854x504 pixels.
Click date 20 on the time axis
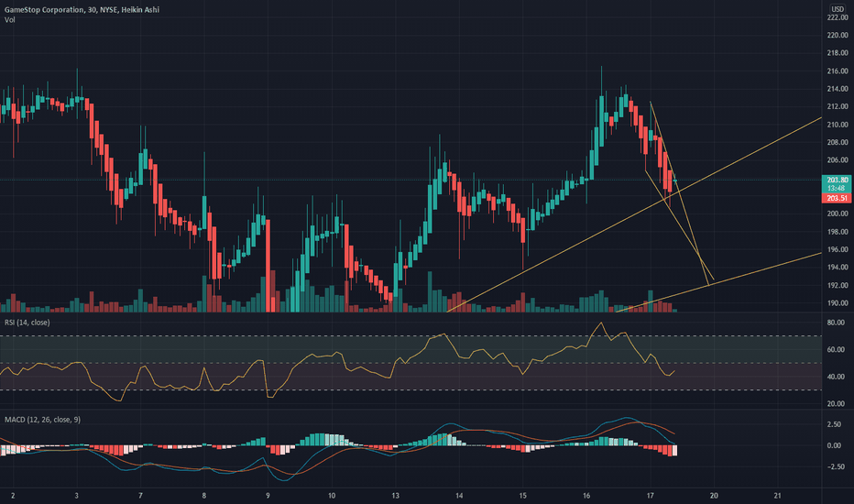pyautogui.click(x=714, y=496)
